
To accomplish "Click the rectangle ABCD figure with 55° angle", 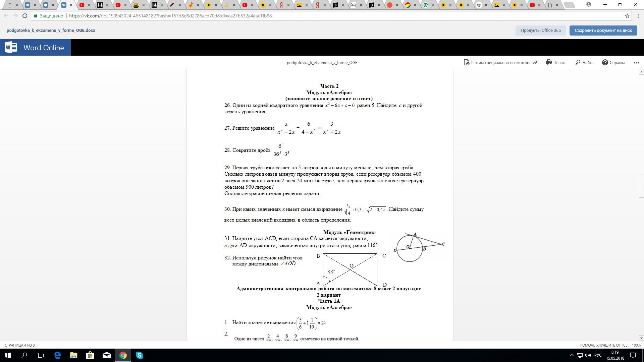I will pyautogui.click(x=351, y=270).
